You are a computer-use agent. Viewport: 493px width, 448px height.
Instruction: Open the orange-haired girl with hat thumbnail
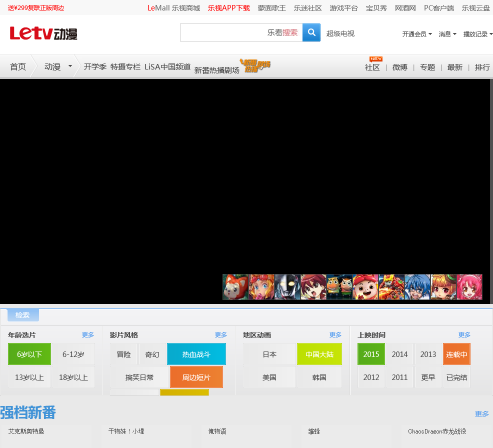click(x=443, y=286)
